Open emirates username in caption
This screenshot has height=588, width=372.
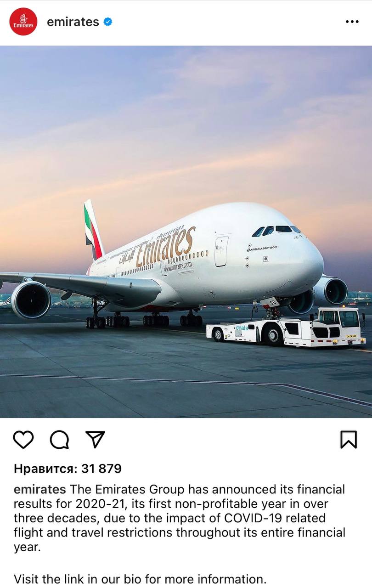40,489
